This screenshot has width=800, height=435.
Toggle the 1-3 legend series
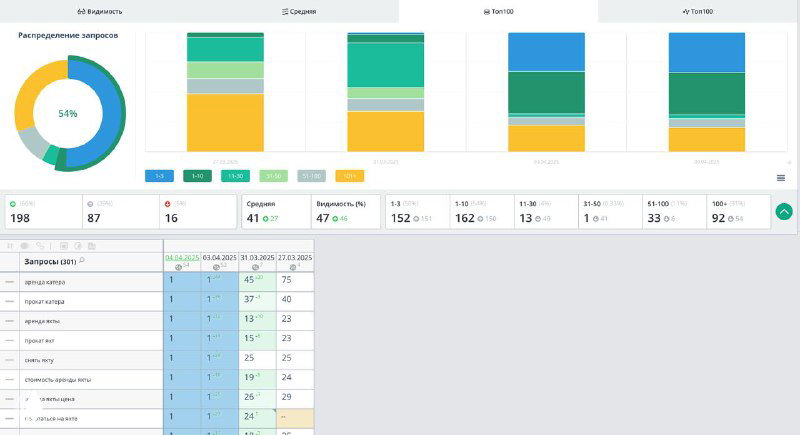point(159,176)
